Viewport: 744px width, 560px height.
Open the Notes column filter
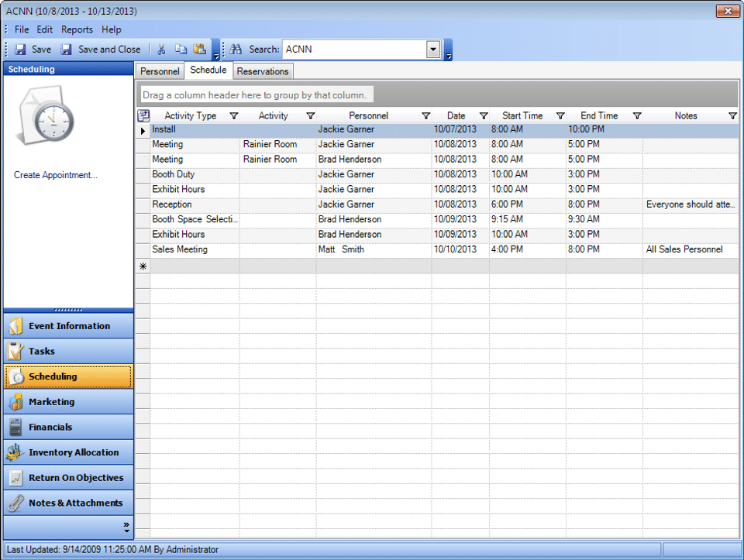pos(732,115)
